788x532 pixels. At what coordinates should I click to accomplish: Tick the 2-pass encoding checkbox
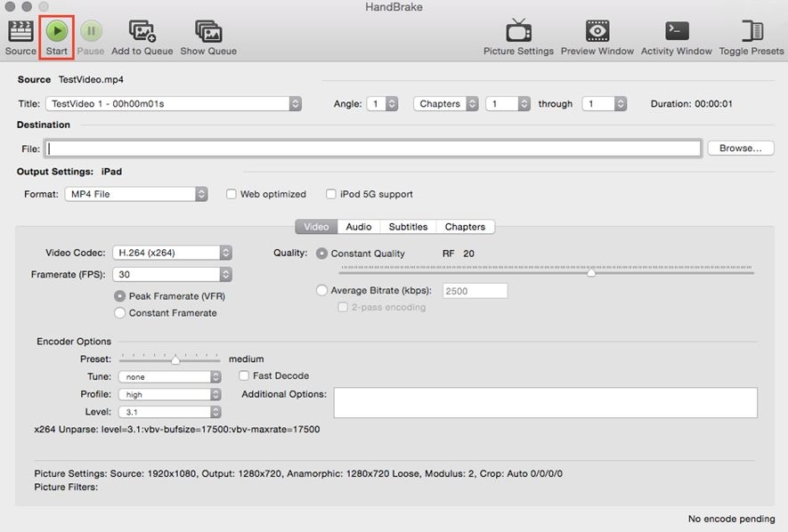coord(343,307)
